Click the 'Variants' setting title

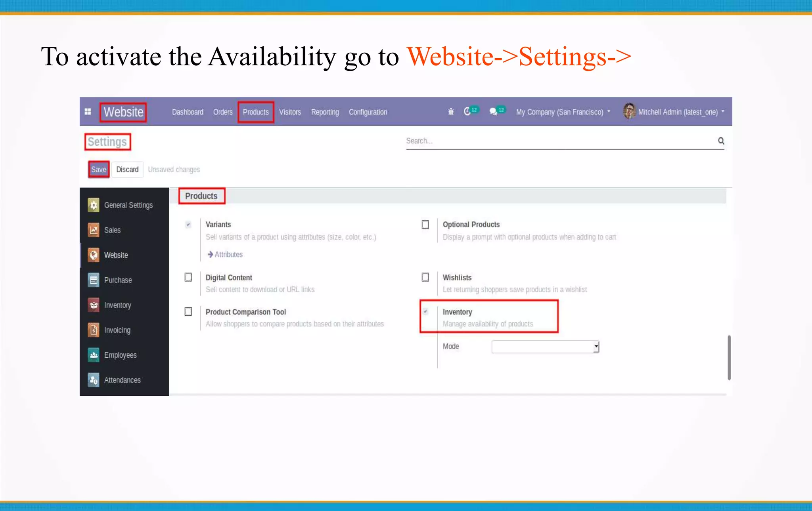click(218, 225)
